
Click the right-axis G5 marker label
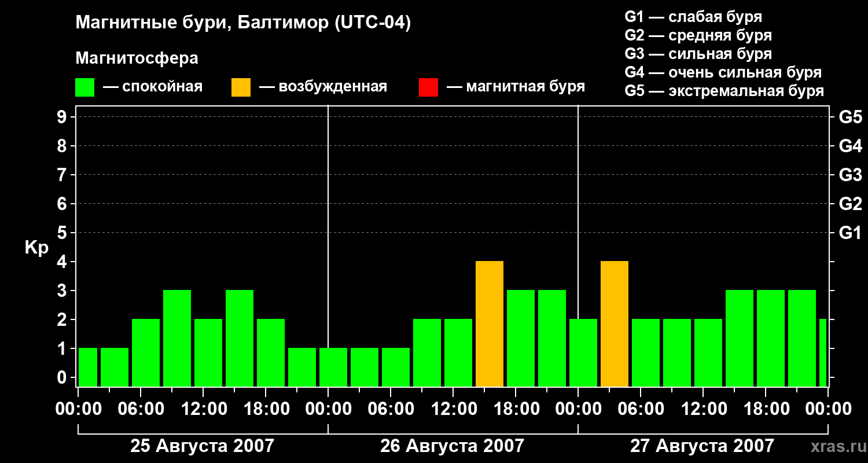coord(850,117)
